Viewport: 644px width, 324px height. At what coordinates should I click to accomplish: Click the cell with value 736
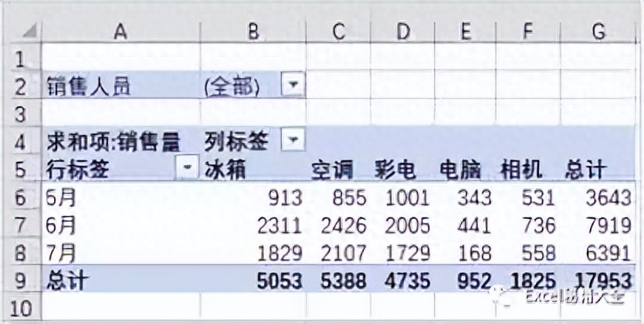coord(527,225)
